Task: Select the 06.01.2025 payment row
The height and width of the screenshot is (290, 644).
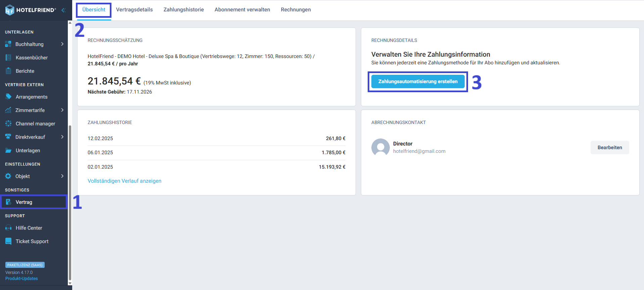Action: coord(217,153)
